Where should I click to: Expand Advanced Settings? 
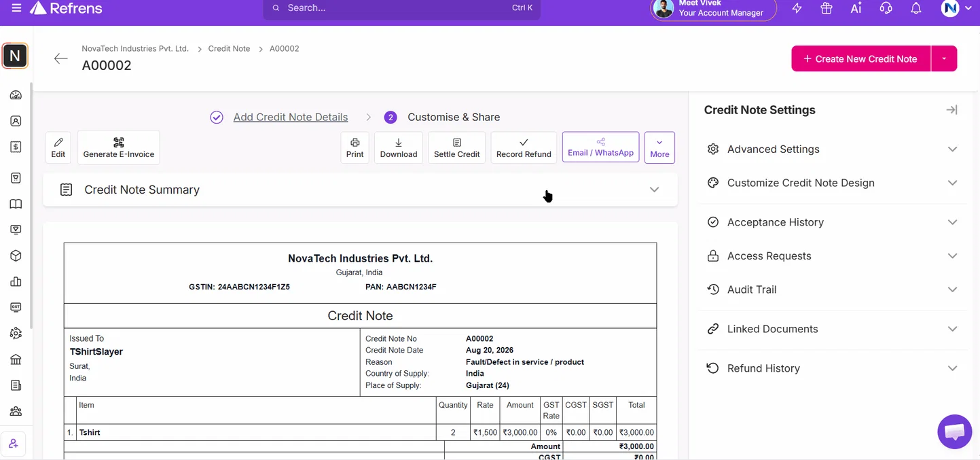pos(832,149)
